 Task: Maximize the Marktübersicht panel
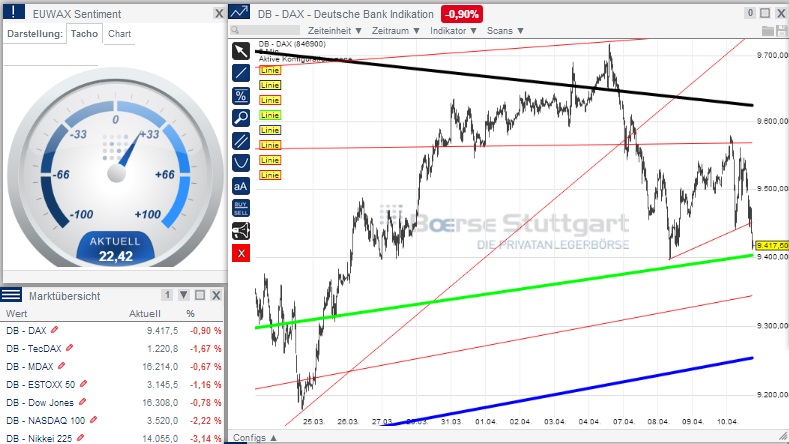coord(200,295)
